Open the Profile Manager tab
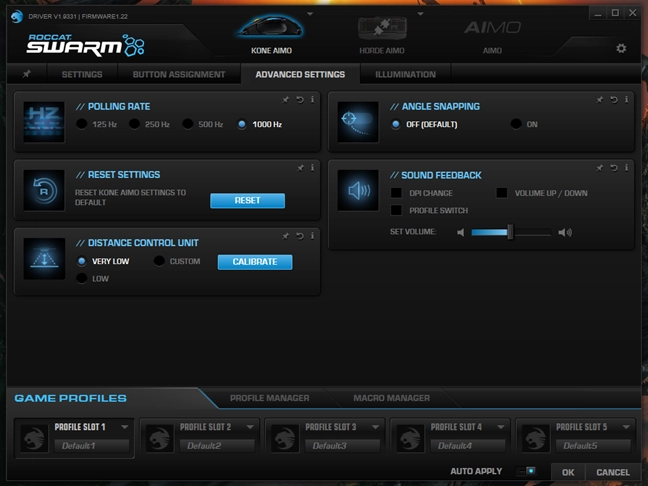This screenshot has height=486, width=648. (x=269, y=398)
